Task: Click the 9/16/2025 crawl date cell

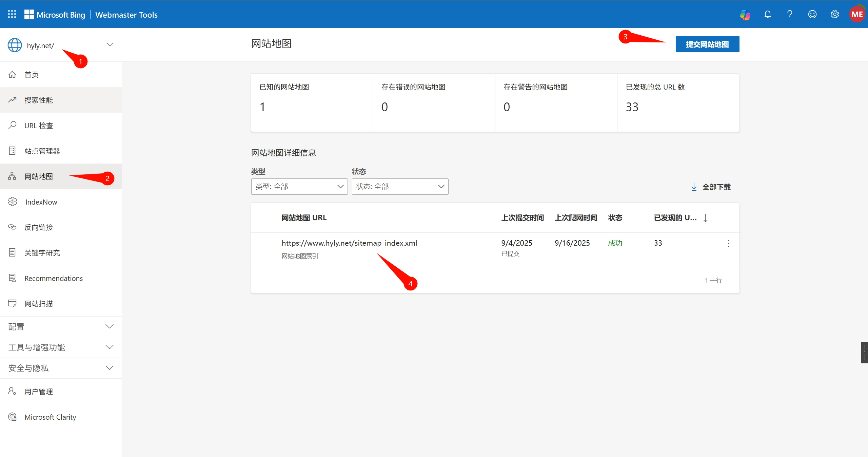Action: click(x=572, y=243)
